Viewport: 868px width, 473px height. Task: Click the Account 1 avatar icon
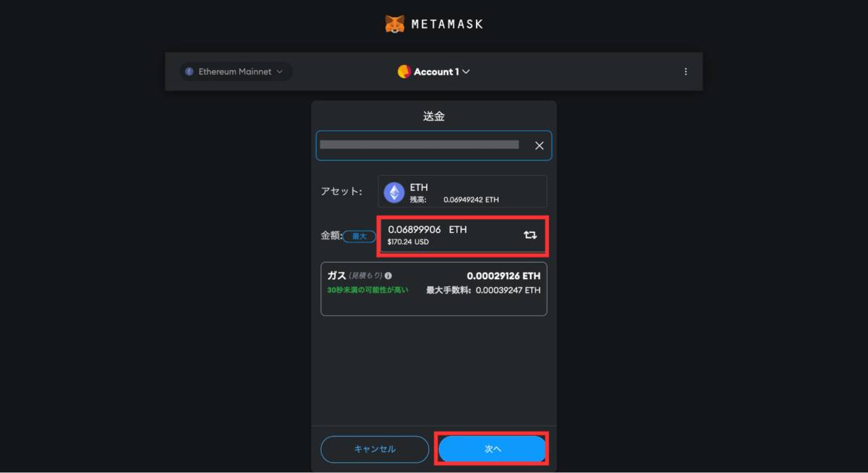403,71
